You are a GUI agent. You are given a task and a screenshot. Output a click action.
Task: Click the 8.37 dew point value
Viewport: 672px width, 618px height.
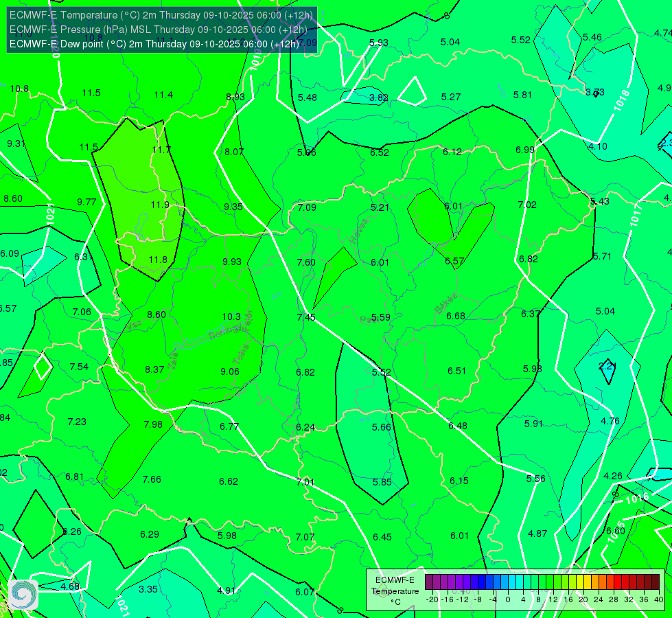click(154, 369)
